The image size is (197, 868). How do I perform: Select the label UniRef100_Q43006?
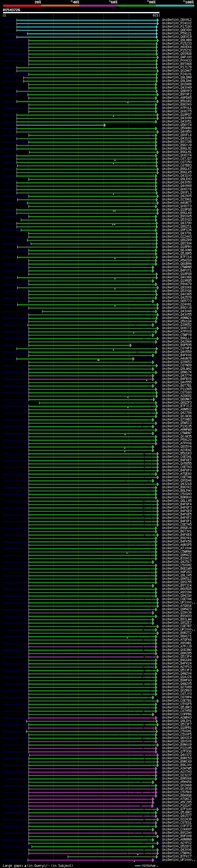pos(177,850)
